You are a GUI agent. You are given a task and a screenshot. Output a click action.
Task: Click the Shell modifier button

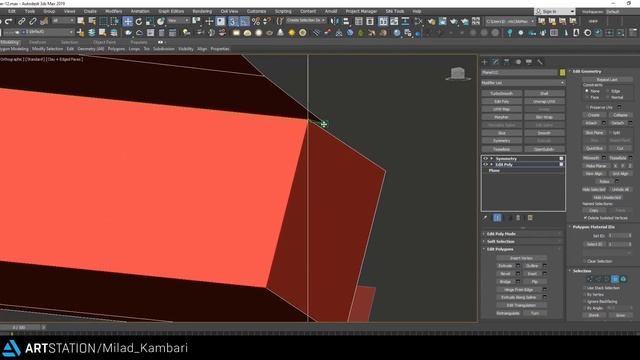click(x=544, y=93)
